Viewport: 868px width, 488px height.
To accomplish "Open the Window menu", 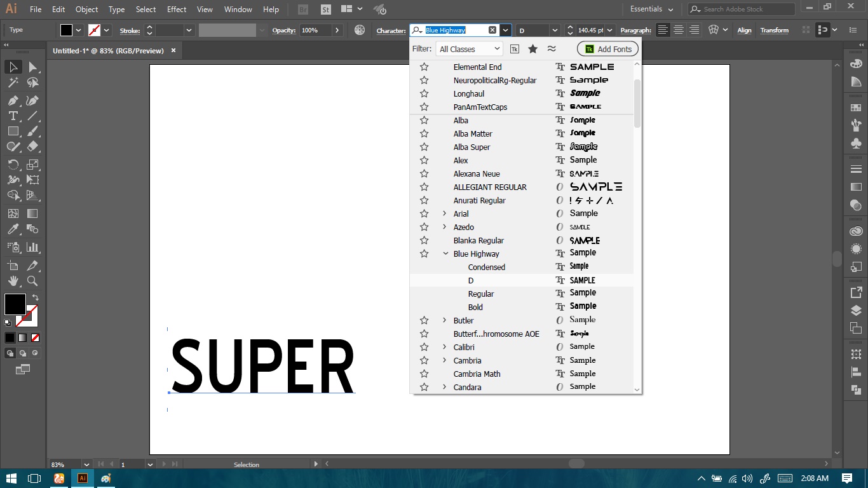I will 238,10.
